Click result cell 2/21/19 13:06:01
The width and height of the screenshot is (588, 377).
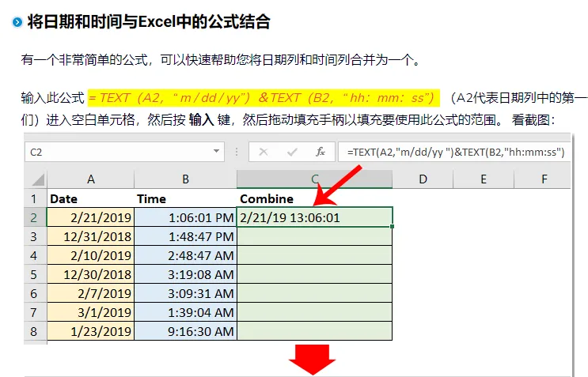(315, 217)
